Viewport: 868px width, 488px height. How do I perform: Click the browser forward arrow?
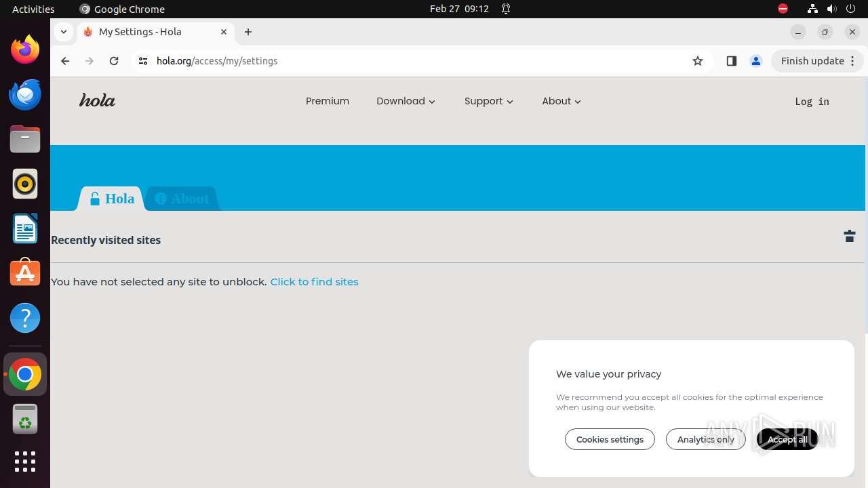[90, 61]
